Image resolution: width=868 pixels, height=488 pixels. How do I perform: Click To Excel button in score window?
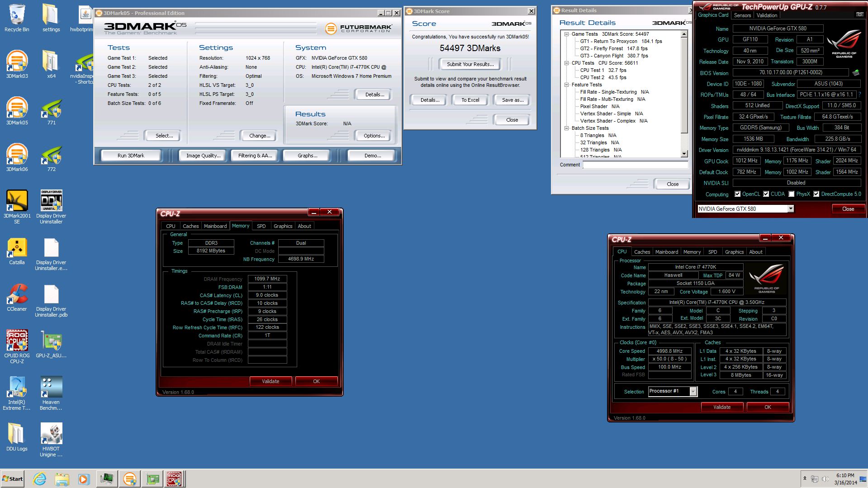click(470, 100)
